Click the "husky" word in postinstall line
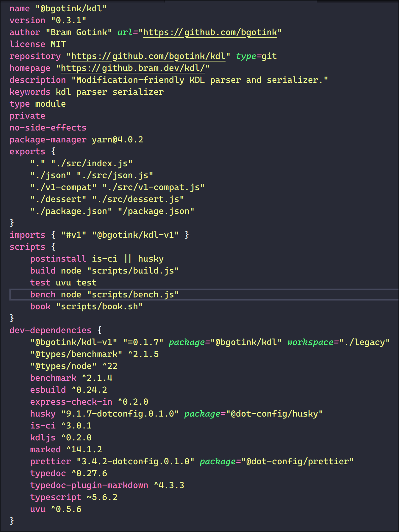Image resolution: width=399 pixels, height=532 pixels. tap(151, 259)
